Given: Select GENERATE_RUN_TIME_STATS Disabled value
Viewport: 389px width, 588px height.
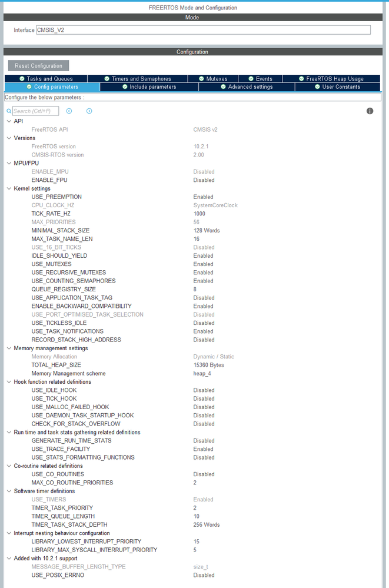Looking at the screenshot, I should [x=204, y=441].
